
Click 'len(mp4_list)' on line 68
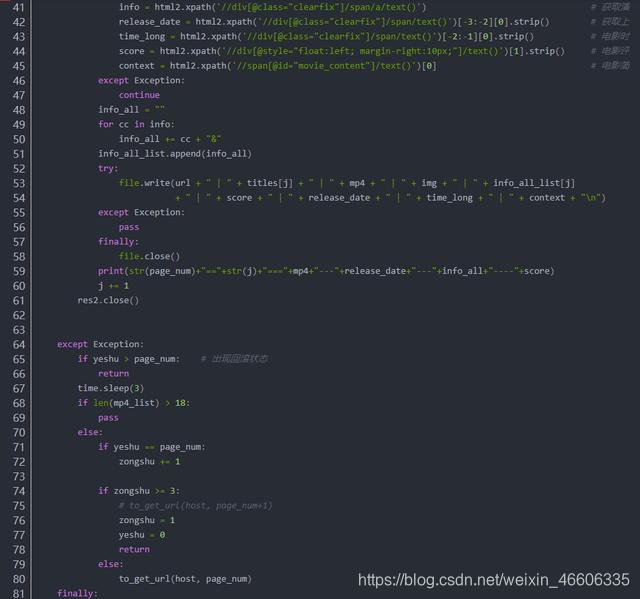(126, 403)
